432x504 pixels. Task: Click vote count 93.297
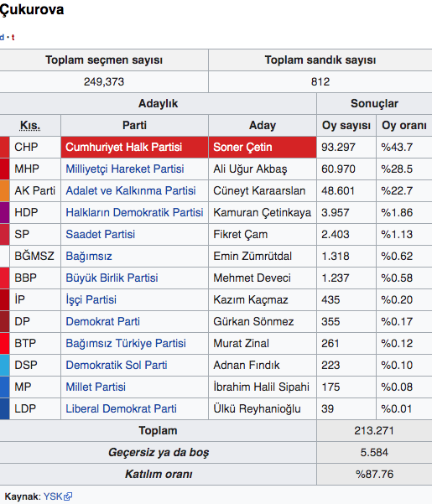[x=338, y=148]
